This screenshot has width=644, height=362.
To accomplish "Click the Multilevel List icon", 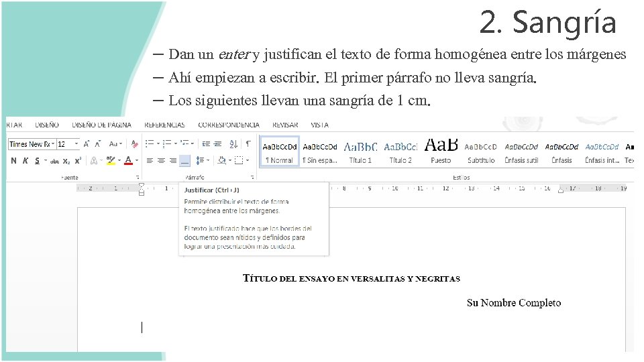I will click(185, 143).
